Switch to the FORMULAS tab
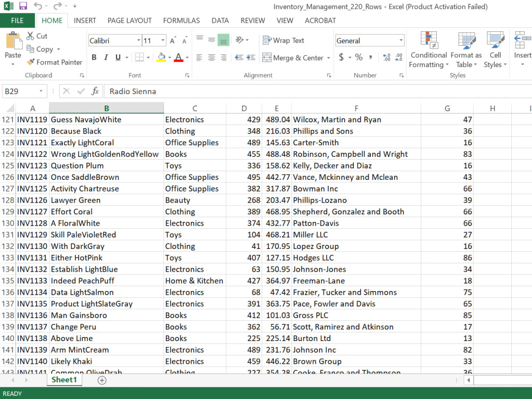The height and width of the screenshot is (399, 532). 181,20
